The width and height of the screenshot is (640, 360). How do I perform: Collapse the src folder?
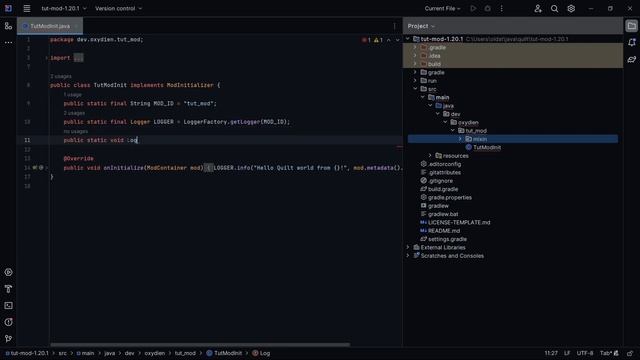click(x=415, y=89)
